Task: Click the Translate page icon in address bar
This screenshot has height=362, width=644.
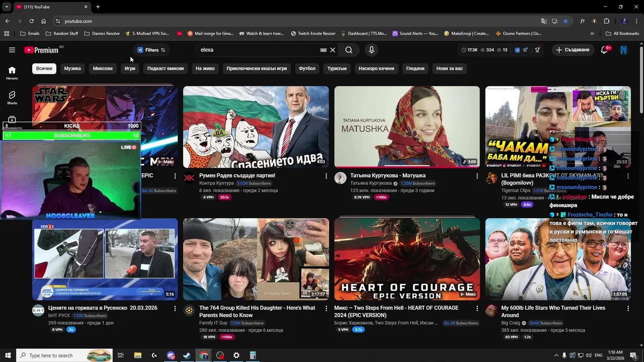Action: click(x=544, y=21)
